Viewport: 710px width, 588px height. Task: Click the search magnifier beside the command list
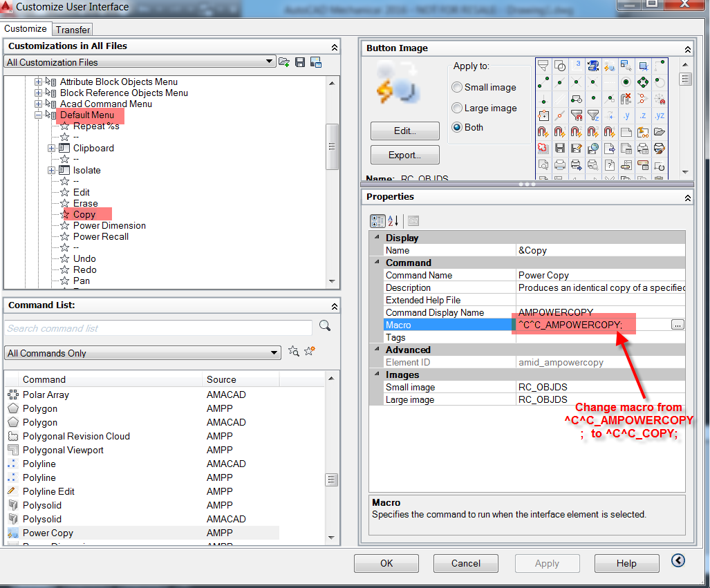(324, 326)
